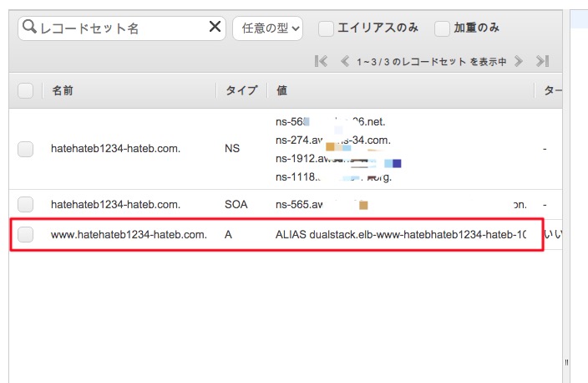
Task: Select www.hatehateb1234-hateb.com. record name
Action: click(x=129, y=235)
